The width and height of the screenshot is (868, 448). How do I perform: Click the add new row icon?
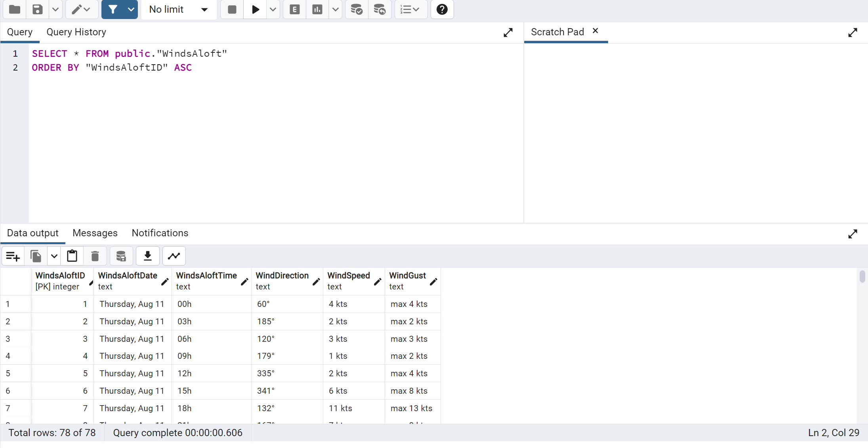[x=12, y=256]
